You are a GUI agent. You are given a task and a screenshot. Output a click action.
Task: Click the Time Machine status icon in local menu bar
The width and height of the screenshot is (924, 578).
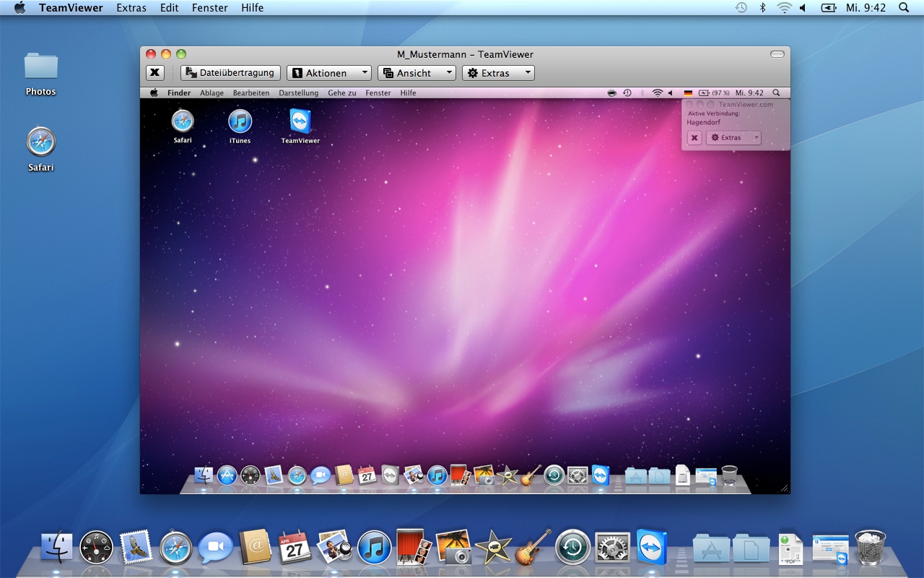741,8
